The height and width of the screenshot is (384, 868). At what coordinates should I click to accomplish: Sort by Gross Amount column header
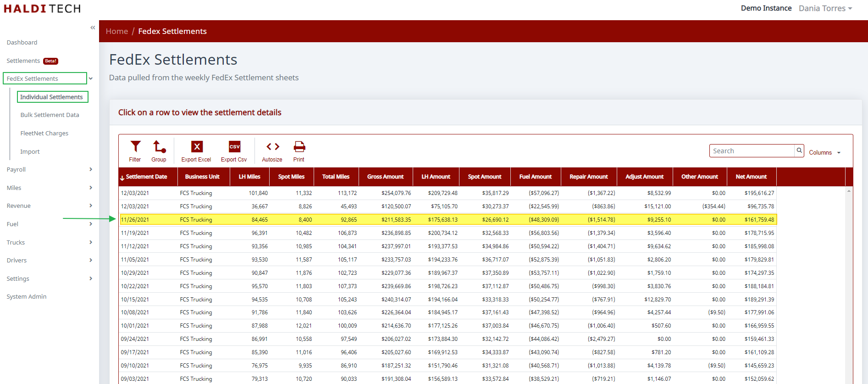[385, 177]
